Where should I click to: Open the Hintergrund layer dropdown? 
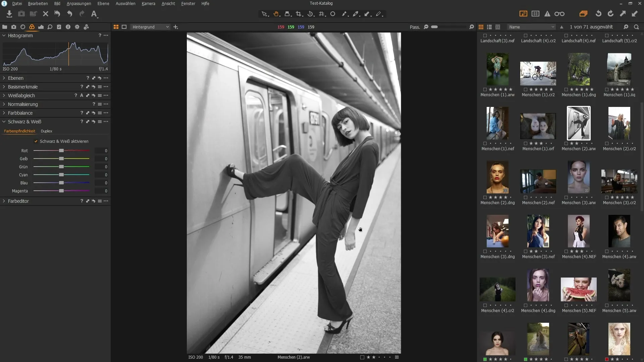150,27
